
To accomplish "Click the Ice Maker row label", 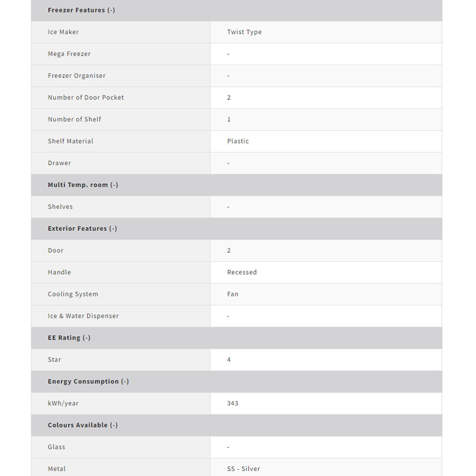I will (x=63, y=32).
